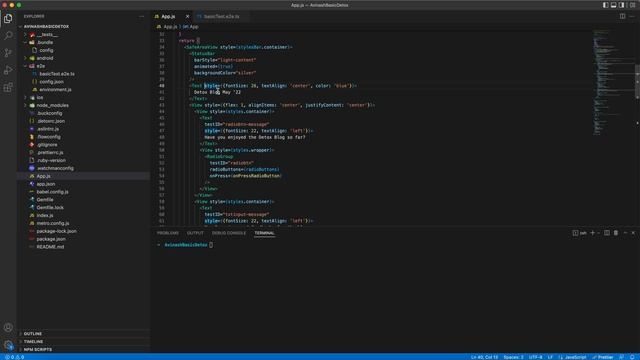The image size is (640, 360).
Task: Maximize the terminal panel
Action: tap(625, 233)
